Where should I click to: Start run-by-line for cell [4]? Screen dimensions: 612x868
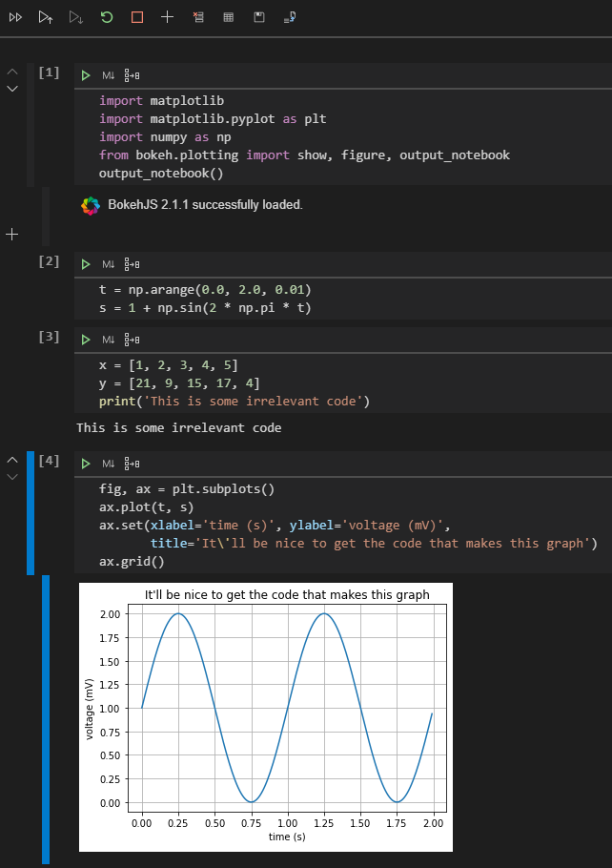132,464
